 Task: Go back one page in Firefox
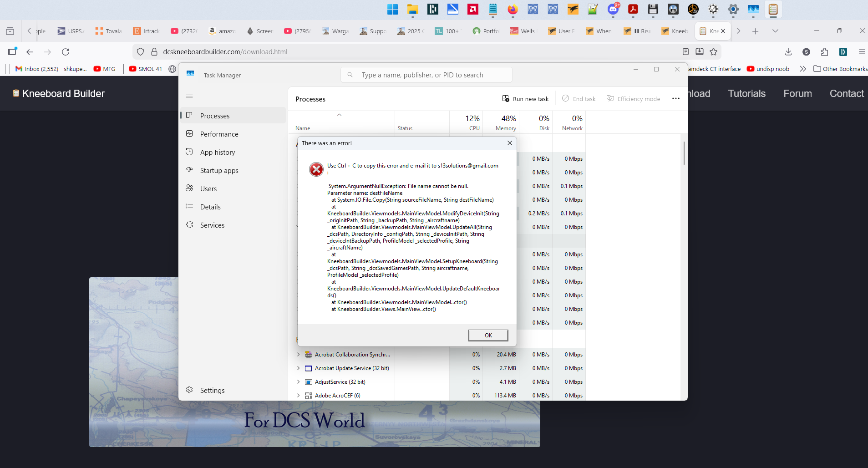click(30, 52)
